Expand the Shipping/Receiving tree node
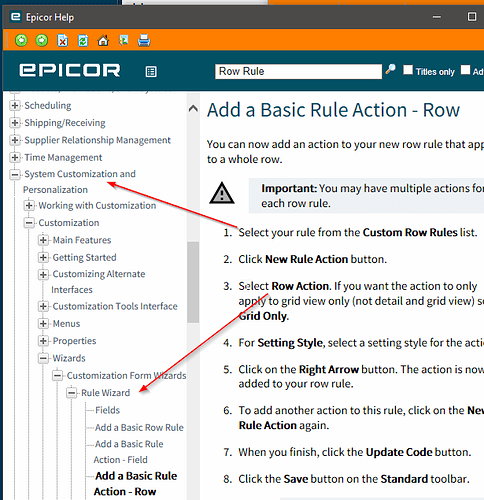The image size is (484, 500). coord(15,123)
